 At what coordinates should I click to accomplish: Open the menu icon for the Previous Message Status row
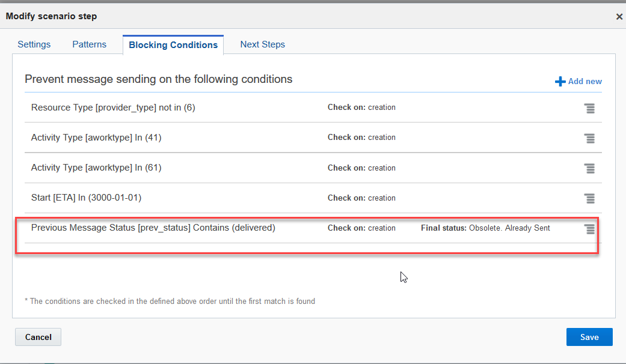[589, 229]
